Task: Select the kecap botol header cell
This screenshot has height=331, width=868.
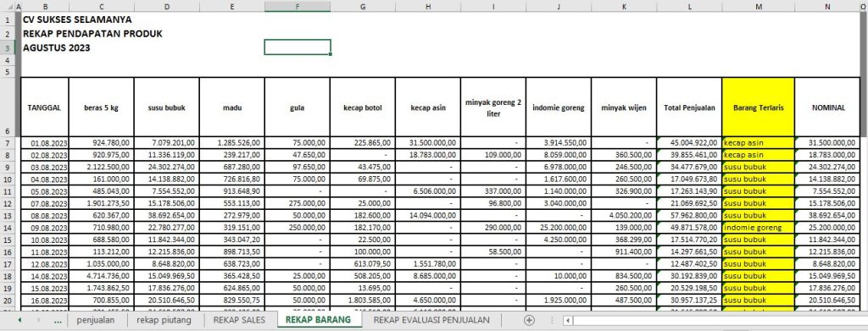Action: [363, 108]
